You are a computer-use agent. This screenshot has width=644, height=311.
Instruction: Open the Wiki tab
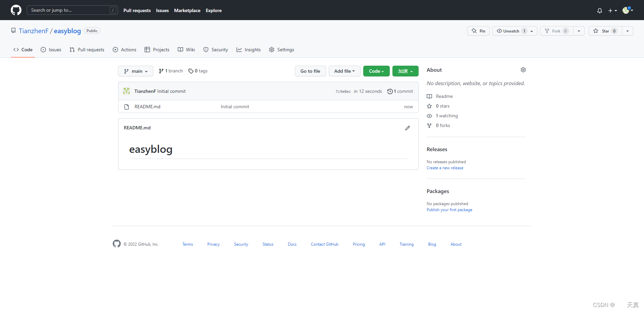pos(186,50)
